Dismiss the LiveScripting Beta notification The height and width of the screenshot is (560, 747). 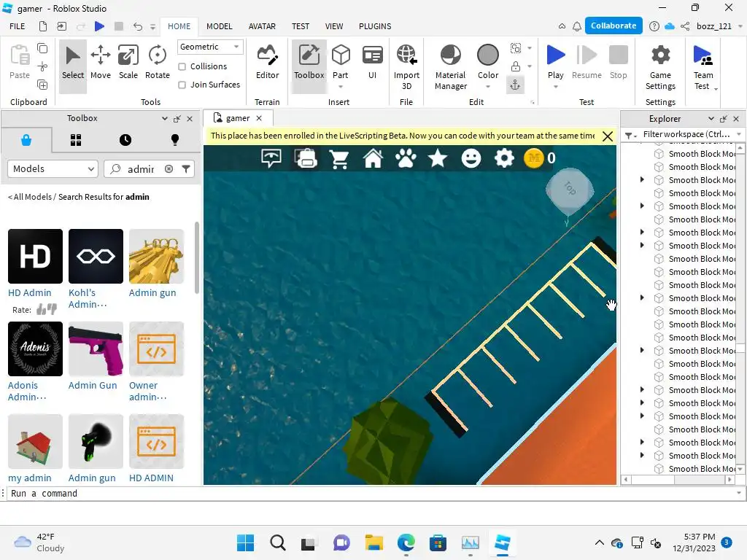(608, 136)
